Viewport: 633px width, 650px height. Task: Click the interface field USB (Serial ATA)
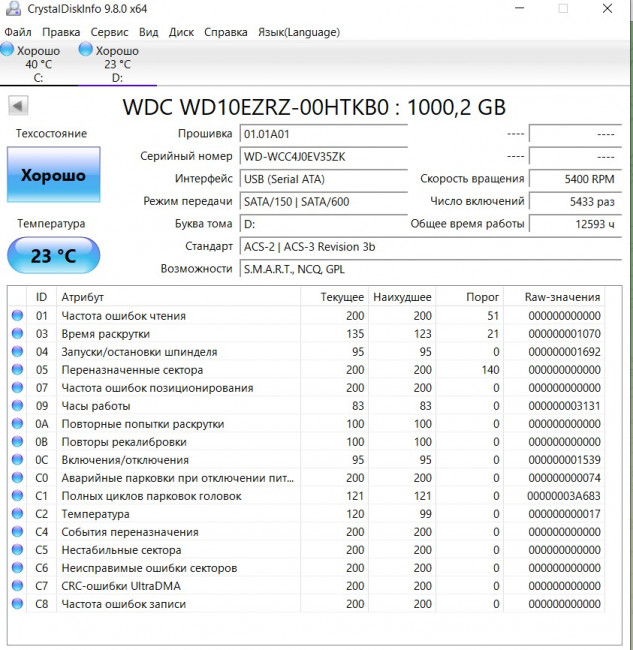pos(323,179)
